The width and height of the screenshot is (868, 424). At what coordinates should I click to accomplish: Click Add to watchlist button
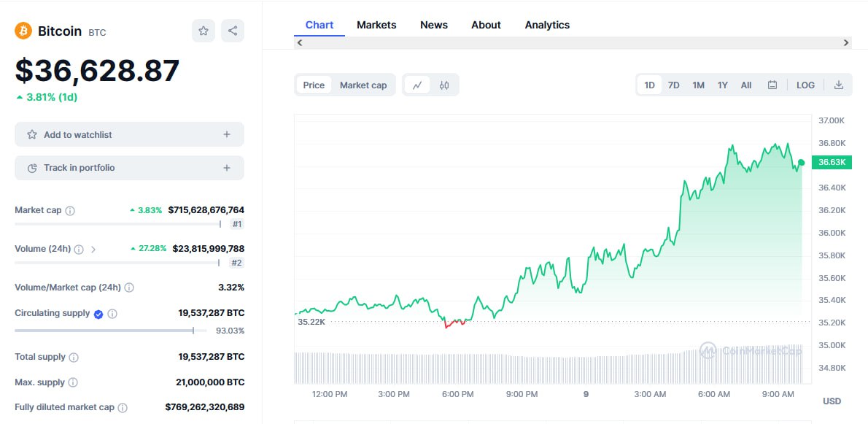(129, 135)
